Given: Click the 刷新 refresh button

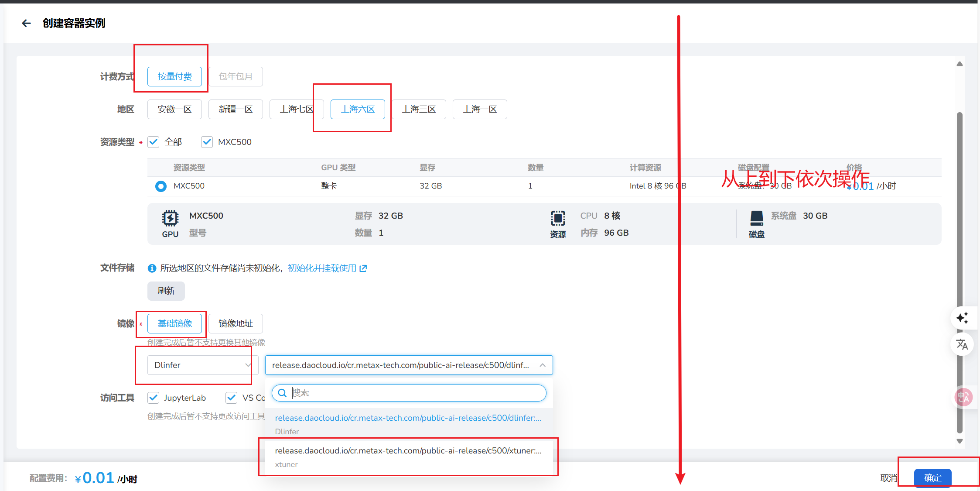Looking at the screenshot, I should 166,291.
